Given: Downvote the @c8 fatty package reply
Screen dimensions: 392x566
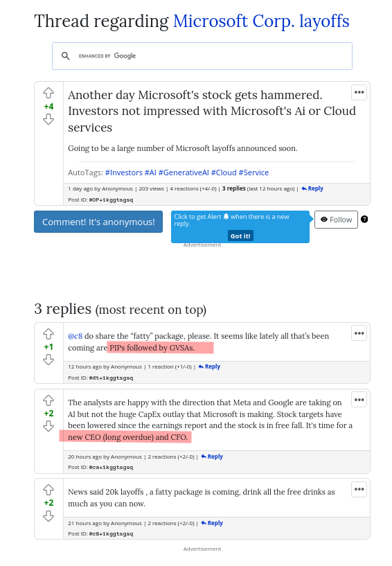Looking at the screenshot, I should [x=48, y=360].
